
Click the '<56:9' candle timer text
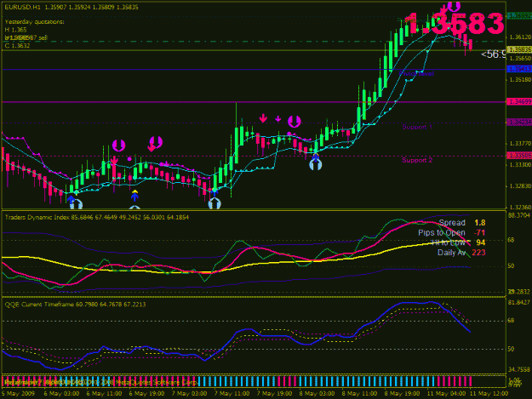click(494, 54)
